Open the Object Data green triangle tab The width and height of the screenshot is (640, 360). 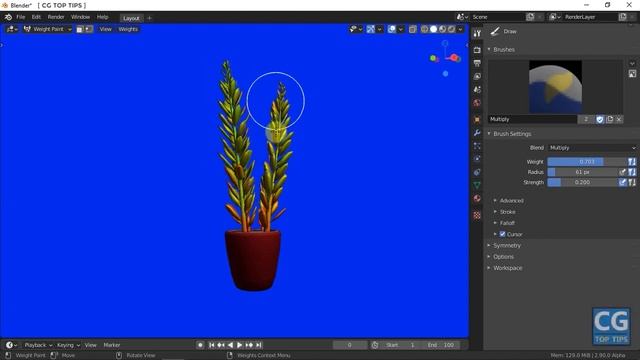click(477, 185)
